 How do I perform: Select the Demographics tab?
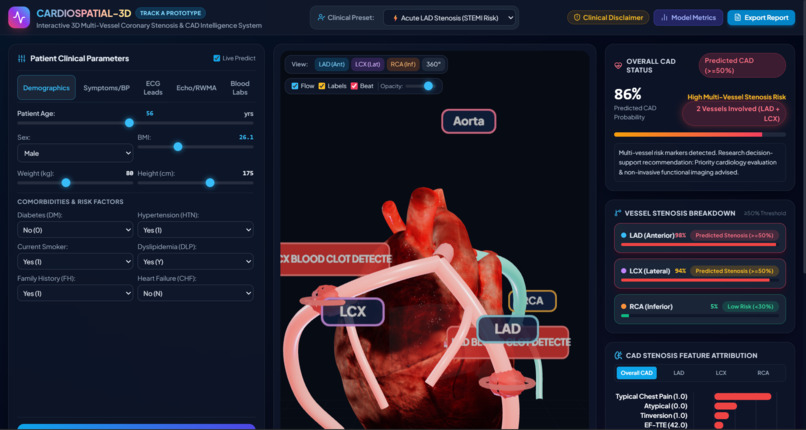(x=46, y=88)
